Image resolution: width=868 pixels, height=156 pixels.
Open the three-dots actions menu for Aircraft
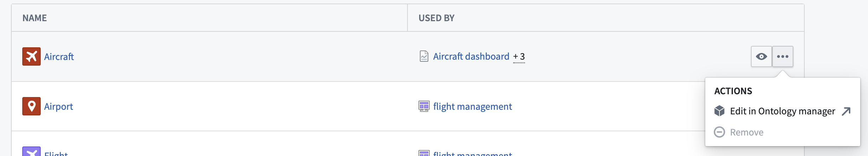coord(783,56)
